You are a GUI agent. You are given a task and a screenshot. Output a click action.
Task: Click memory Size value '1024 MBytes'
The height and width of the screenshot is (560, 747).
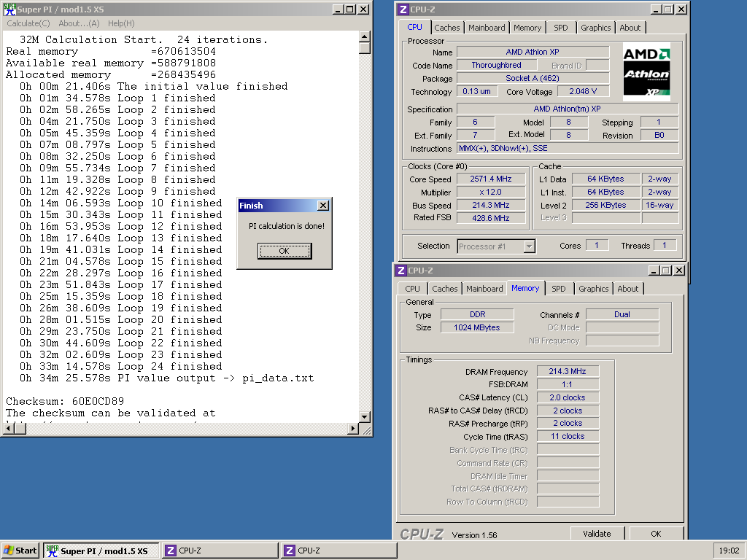pos(477,327)
